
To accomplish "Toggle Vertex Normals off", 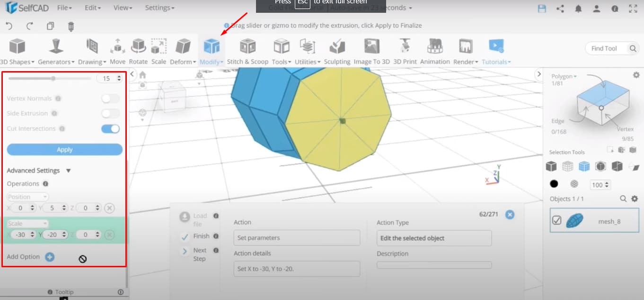I will click(x=110, y=98).
